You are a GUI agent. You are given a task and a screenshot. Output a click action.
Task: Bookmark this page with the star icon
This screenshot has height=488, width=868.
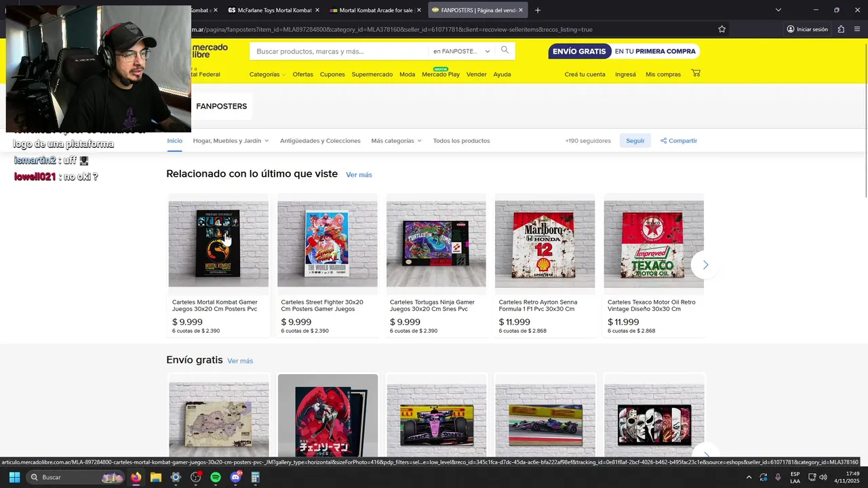722,29
